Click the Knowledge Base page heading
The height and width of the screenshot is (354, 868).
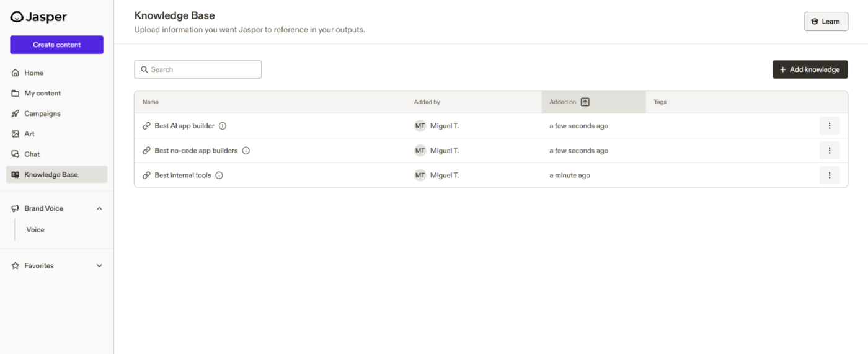(175, 15)
